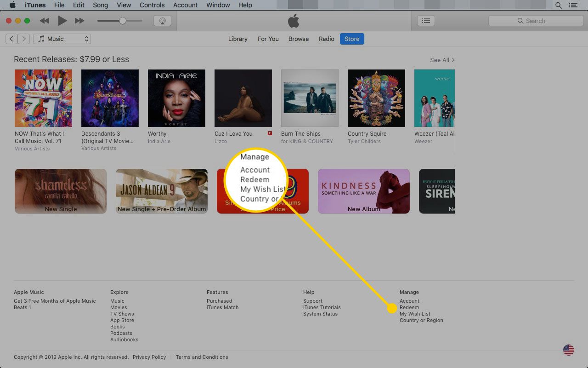Select the Store tab
This screenshot has width=588, height=368.
[352, 39]
